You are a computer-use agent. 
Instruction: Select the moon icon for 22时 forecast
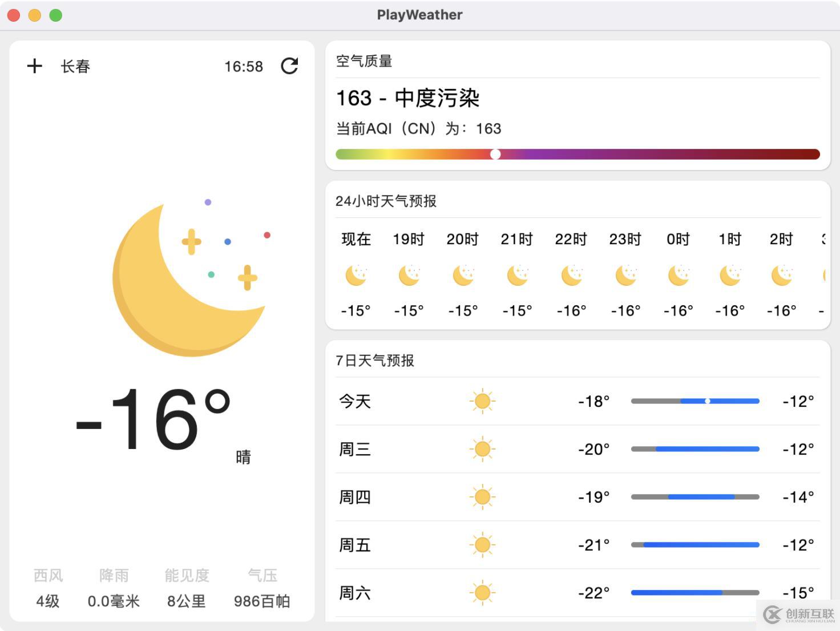tap(571, 276)
